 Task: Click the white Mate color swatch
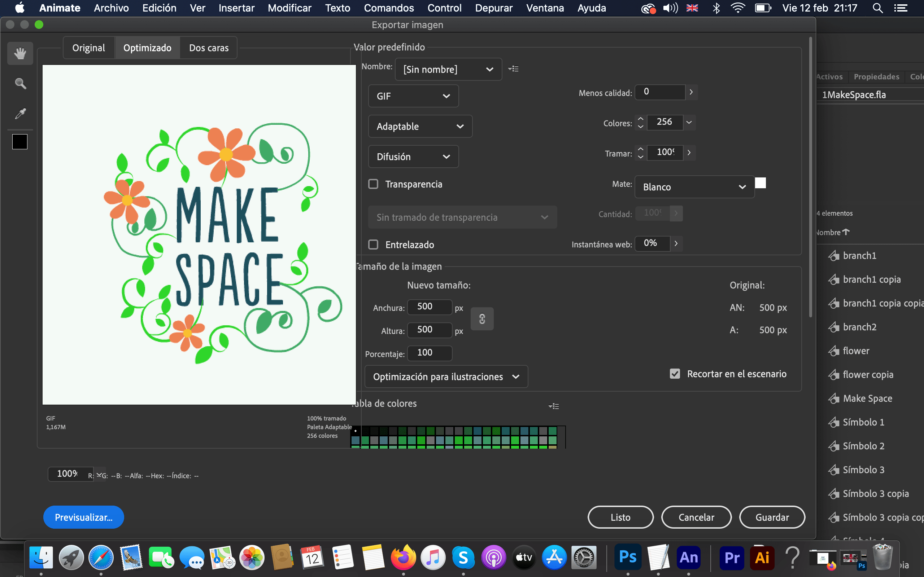click(761, 183)
